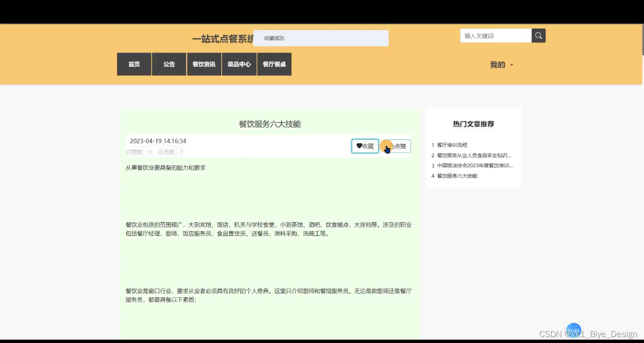The height and width of the screenshot is (343, 644).
Task: Click the article title 餐饮服务六大技能
Action: click(x=270, y=124)
